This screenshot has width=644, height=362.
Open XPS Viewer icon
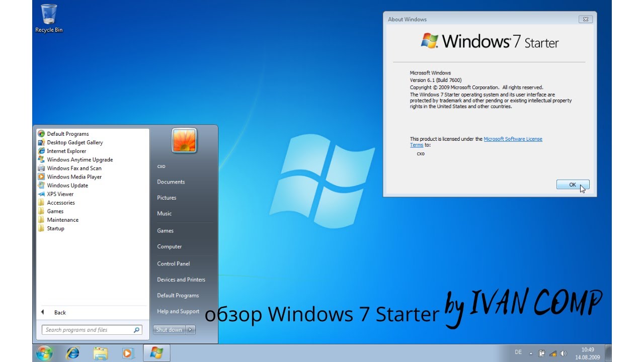click(x=41, y=194)
